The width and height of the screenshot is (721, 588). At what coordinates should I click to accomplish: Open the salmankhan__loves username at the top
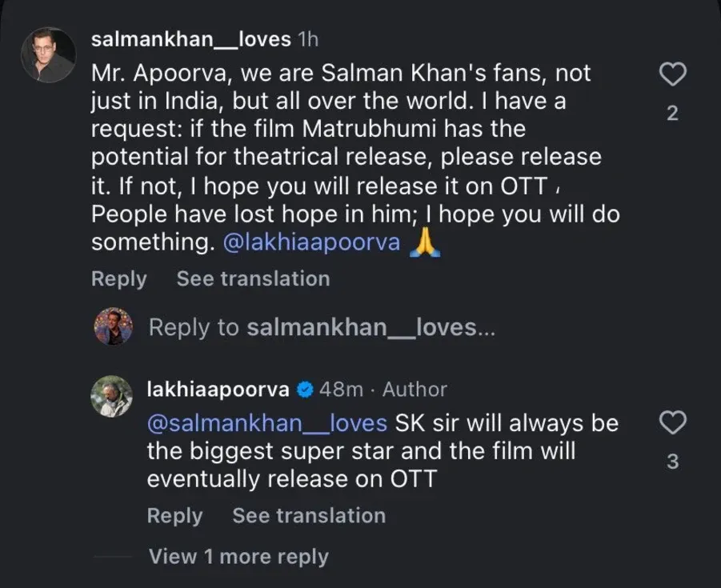click(190, 39)
